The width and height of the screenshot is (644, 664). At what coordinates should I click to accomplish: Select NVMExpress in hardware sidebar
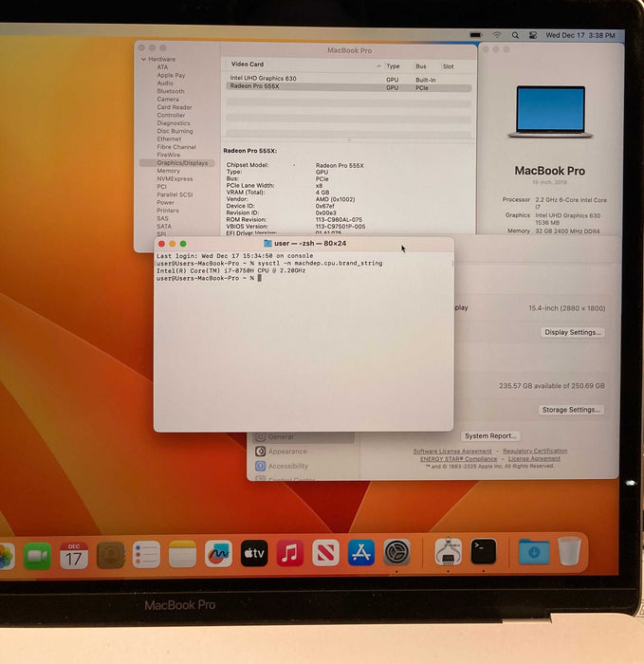click(175, 178)
